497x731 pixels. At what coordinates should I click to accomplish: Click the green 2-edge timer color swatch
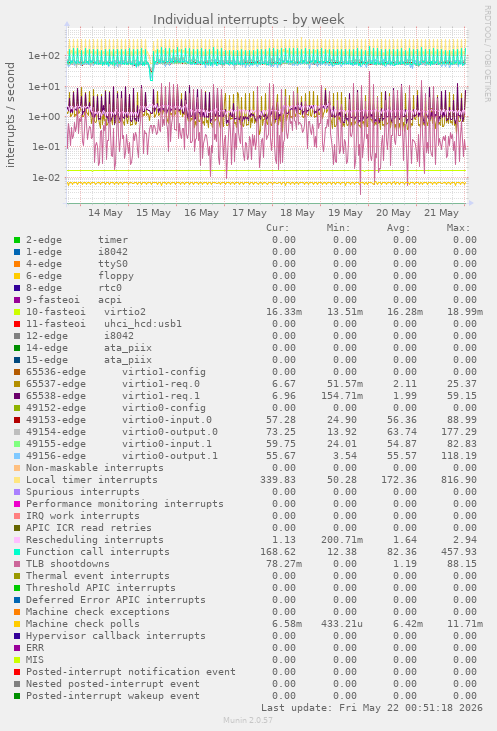click(x=17, y=240)
